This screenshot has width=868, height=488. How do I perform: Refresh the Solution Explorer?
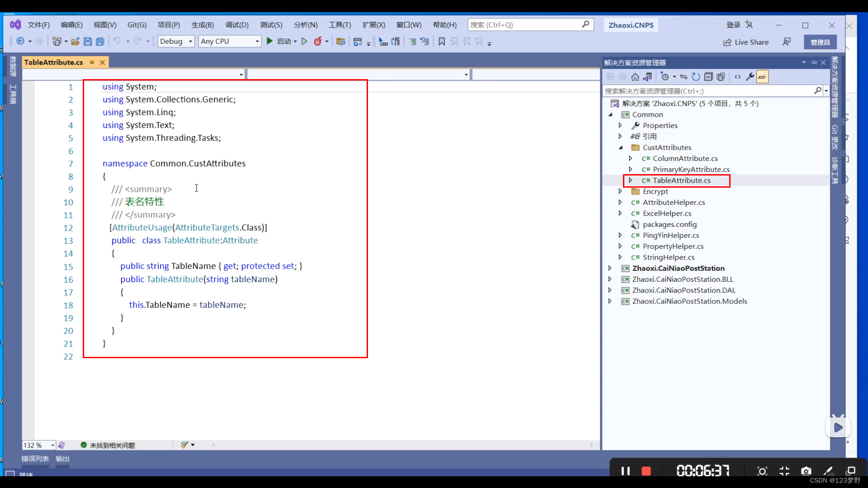696,77
